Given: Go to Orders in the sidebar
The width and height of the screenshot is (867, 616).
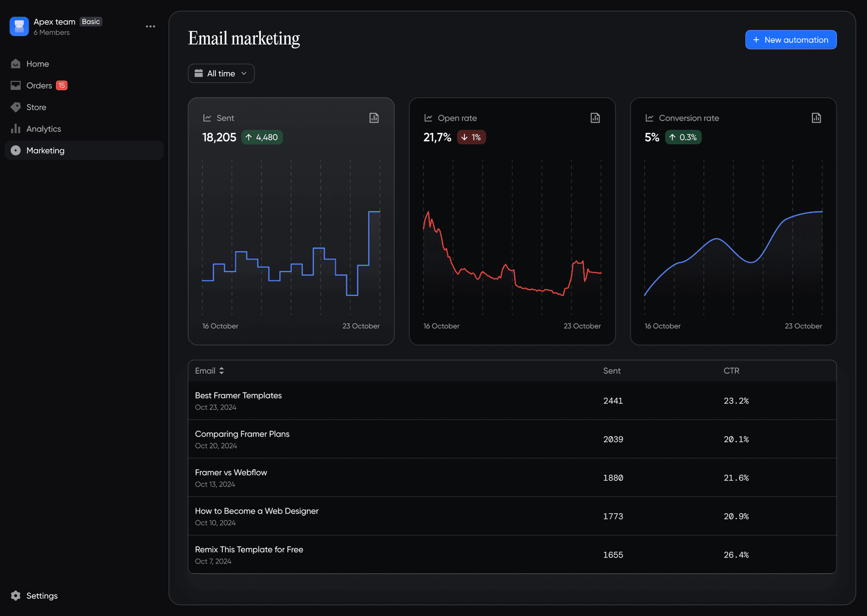Looking at the screenshot, I should 39,85.
